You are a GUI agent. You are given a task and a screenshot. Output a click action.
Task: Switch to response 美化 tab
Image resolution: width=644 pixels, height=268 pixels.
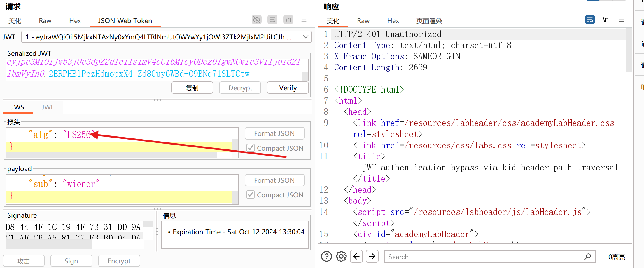click(x=333, y=21)
